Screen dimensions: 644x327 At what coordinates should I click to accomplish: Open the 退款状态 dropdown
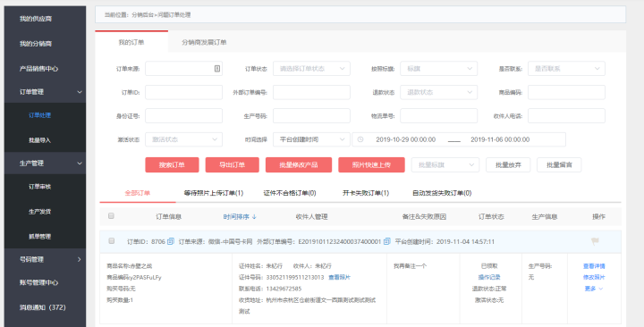click(x=438, y=92)
